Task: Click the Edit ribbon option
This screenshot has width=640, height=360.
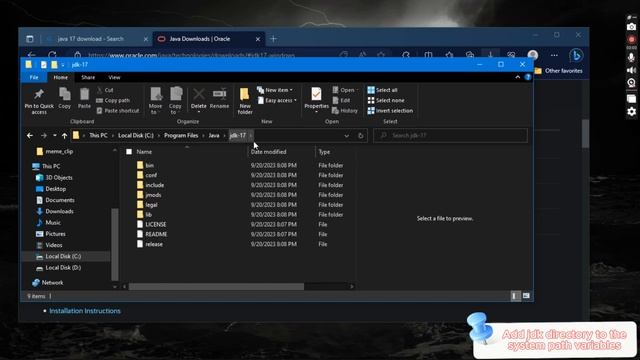Action: pos(341,100)
